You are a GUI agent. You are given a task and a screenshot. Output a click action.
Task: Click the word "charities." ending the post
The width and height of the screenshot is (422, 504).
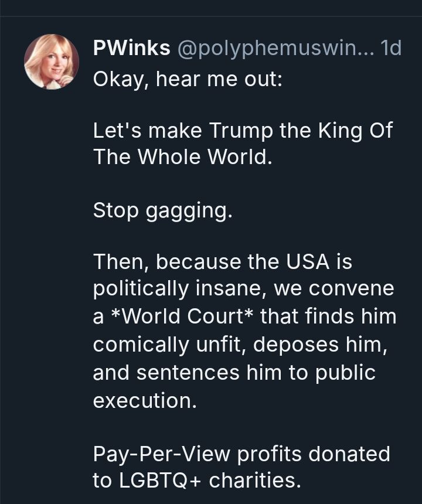point(255,481)
